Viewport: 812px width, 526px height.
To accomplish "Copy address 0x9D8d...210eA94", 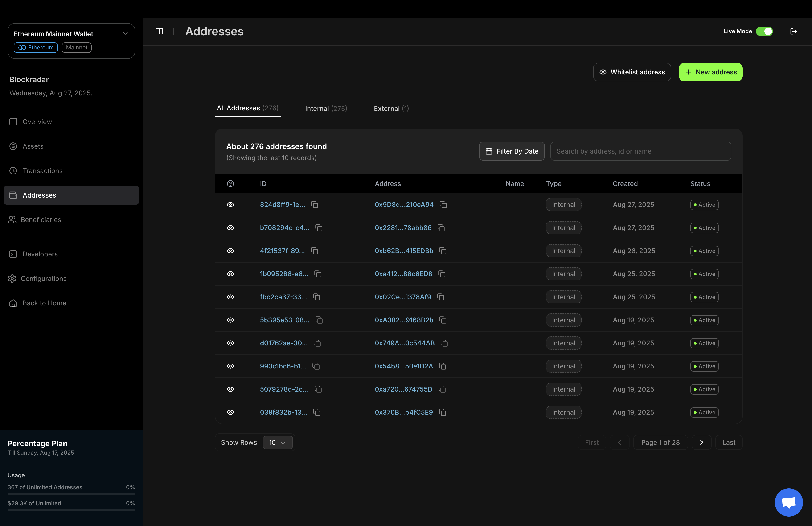I will (443, 205).
